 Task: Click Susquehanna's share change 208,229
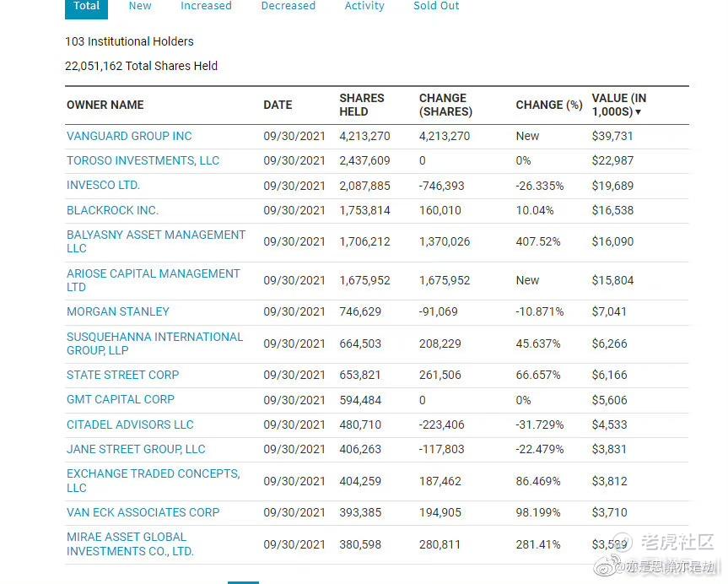point(440,343)
